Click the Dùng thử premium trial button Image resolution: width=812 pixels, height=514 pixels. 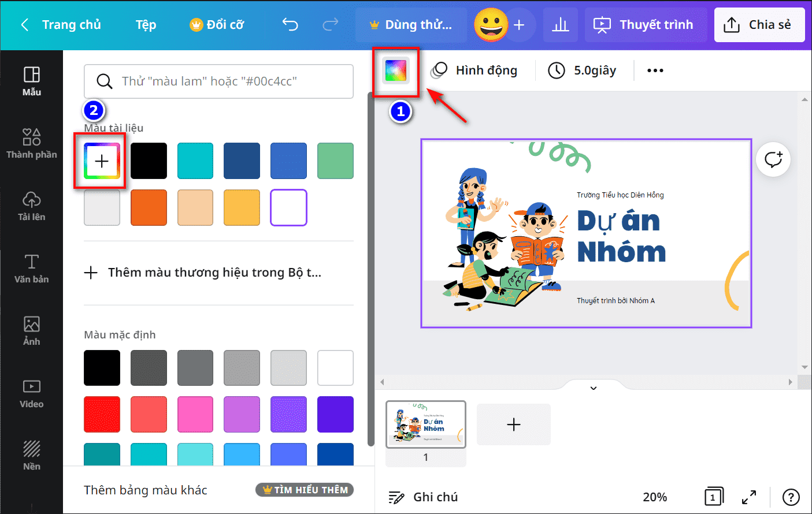pyautogui.click(x=411, y=25)
